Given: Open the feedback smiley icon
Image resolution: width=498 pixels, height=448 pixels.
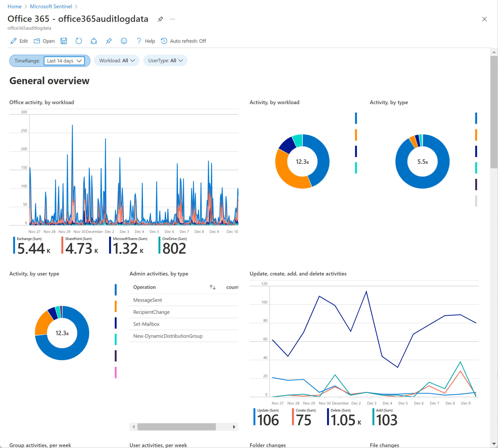Looking at the screenshot, I should tap(124, 41).
